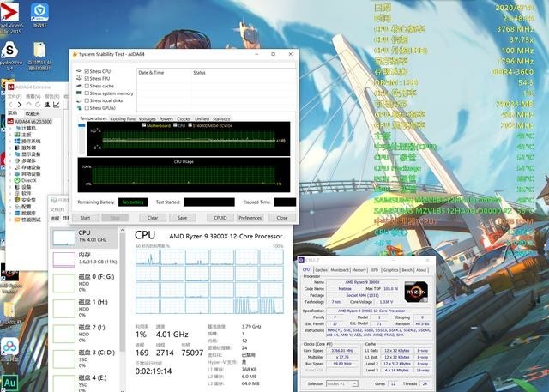Viewport: 549px width, 392px height.
Task: Go back in AIDA64 Extreme toolbar
Action: pos(11,105)
